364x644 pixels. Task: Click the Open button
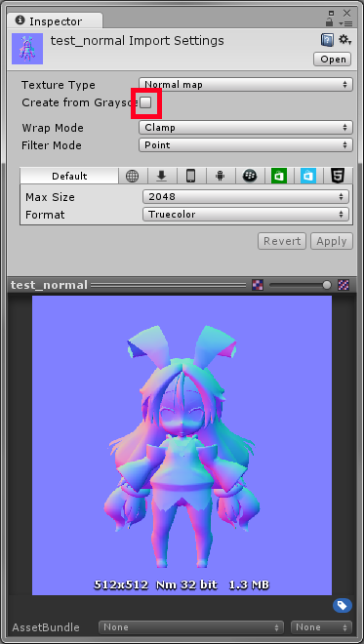tap(333, 60)
